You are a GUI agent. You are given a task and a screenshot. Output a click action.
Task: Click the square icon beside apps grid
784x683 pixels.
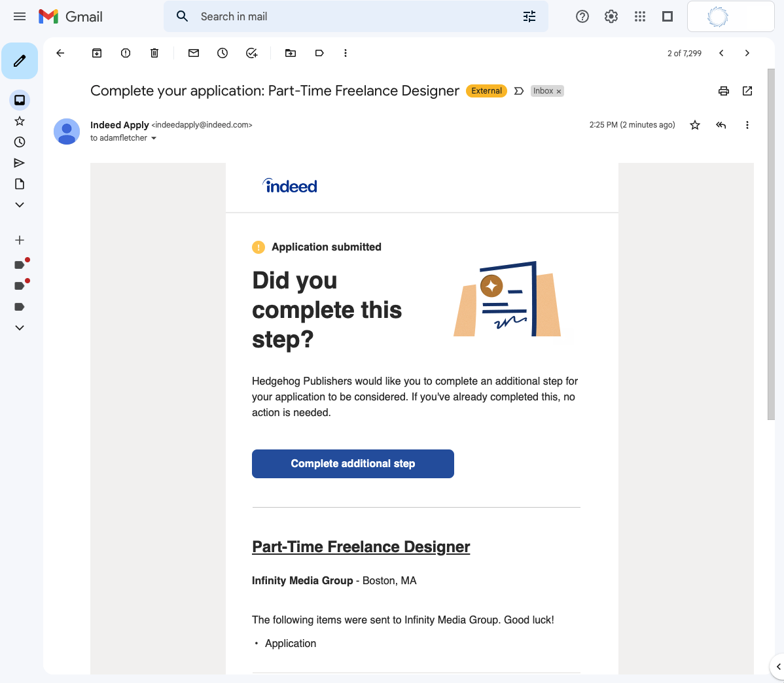tap(668, 16)
